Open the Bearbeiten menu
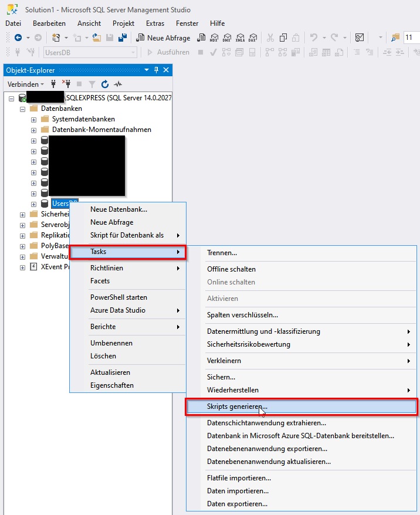This screenshot has height=515, width=420. [49, 23]
